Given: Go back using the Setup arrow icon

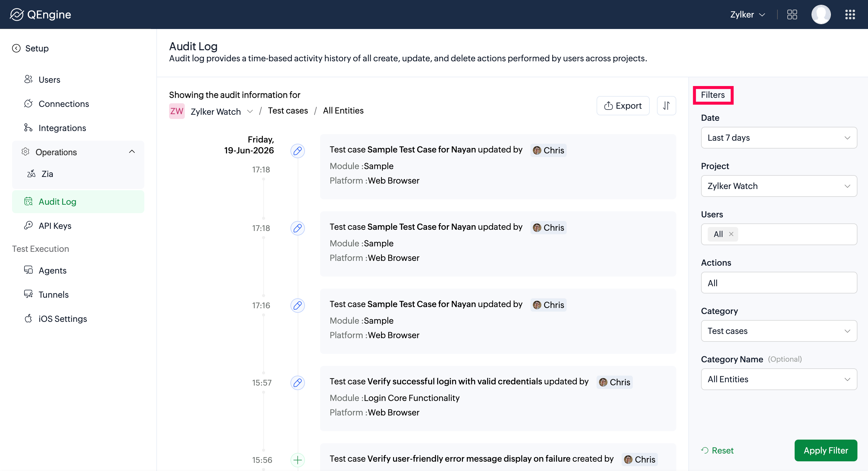Looking at the screenshot, I should 16,48.
